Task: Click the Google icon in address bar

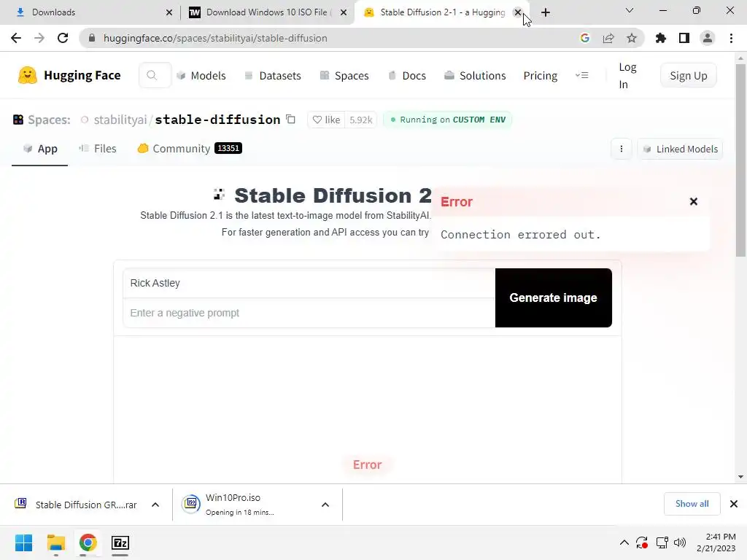Action: point(584,38)
